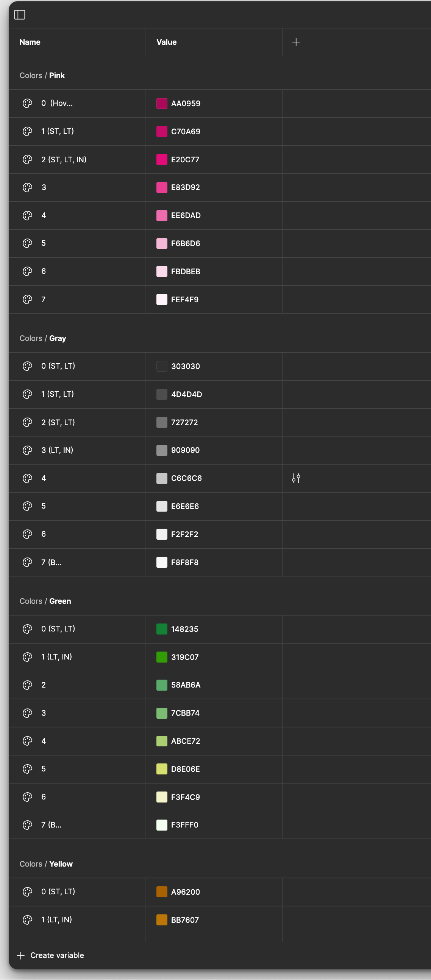Click Create variable button
The height and width of the screenshot is (980, 431).
tap(50, 955)
